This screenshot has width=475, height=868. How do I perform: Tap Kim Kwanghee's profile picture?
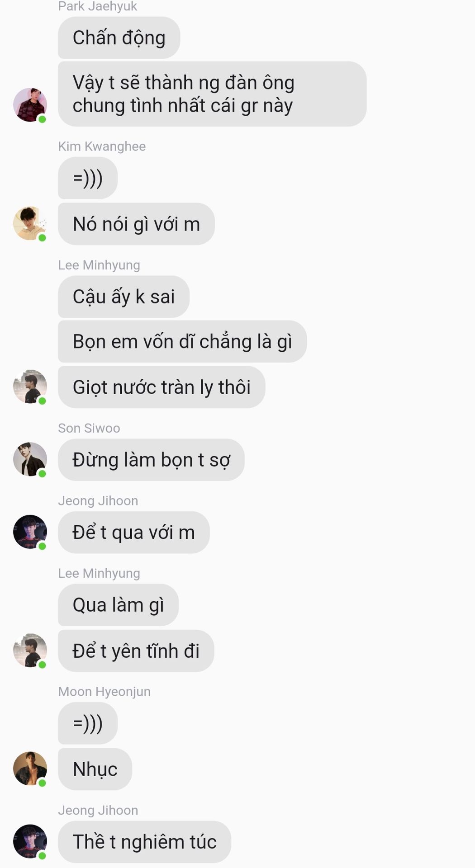point(30,223)
